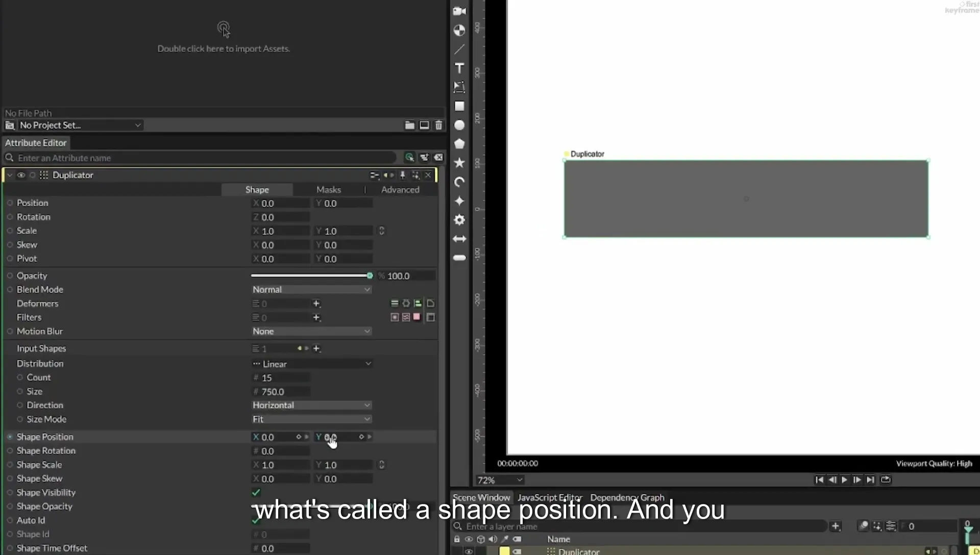Image resolution: width=980 pixels, height=555 pixels.
Task: Add a new layer with plus icon
Action: (x=836, y=526)
